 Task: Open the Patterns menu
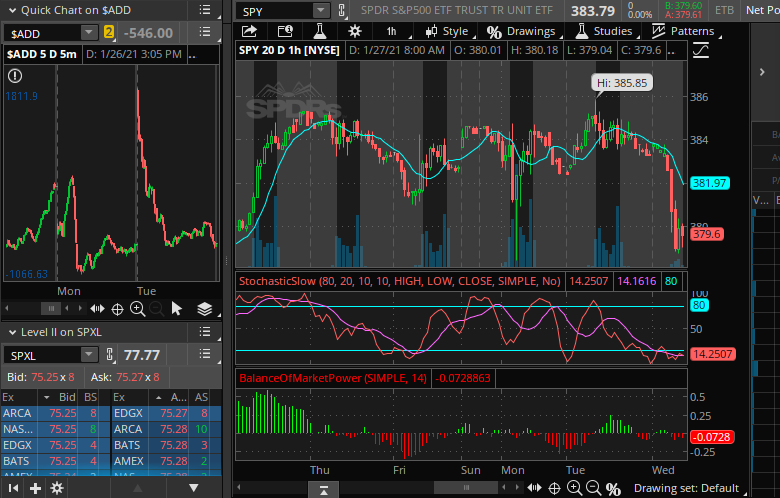pyautogui.click(x=685, y=31)
